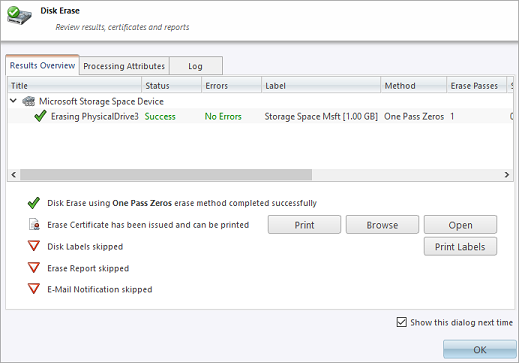Switch to the Processing Attributes tab
This screenshot has width=519, height=363.
click(x=124, y=66)
